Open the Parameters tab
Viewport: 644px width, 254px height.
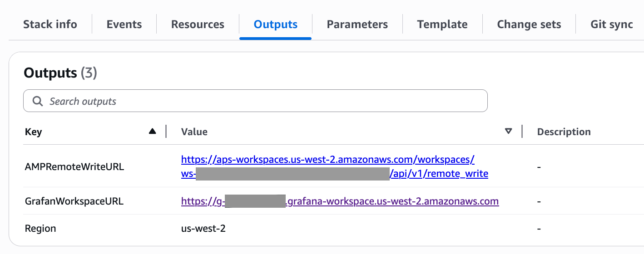click(357, 24)
